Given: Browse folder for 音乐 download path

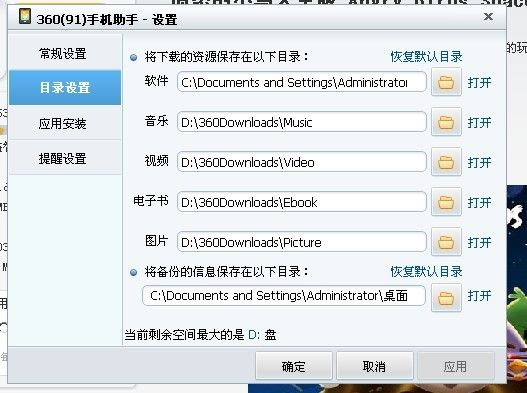Looking at the screenshot, I should [x=446, y=122].
